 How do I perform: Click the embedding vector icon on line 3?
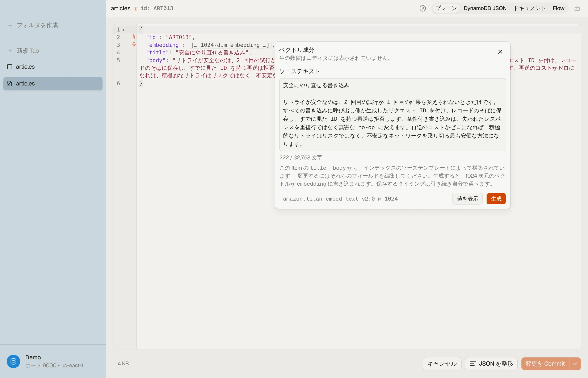(x=134, y=45)
